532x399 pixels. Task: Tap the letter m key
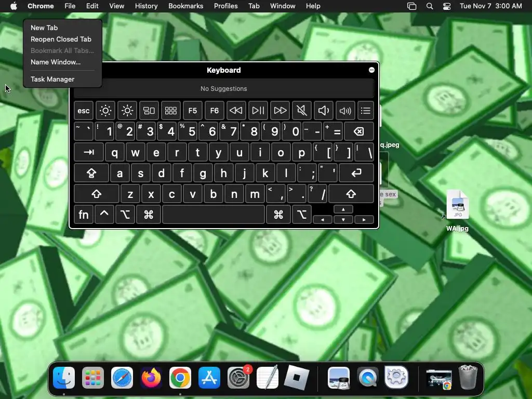tap(255, 194)
